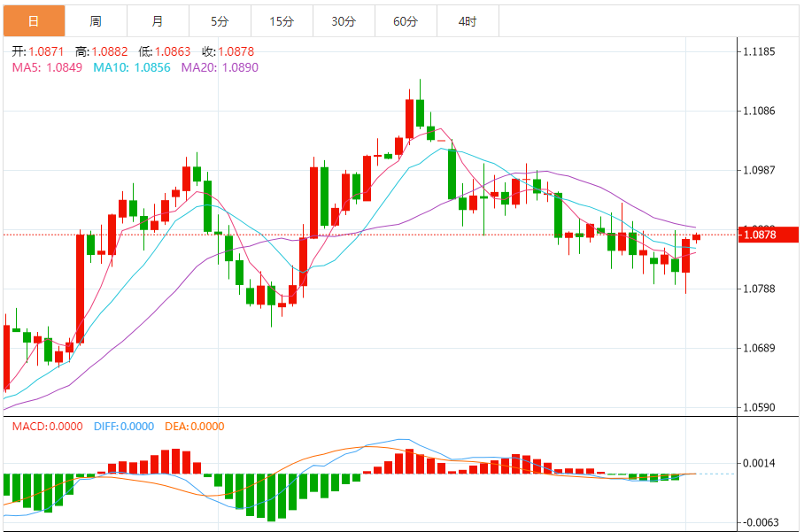Switch to the 周 weekly tab
The height and width of the screenshot is (532, 804).
96,21
